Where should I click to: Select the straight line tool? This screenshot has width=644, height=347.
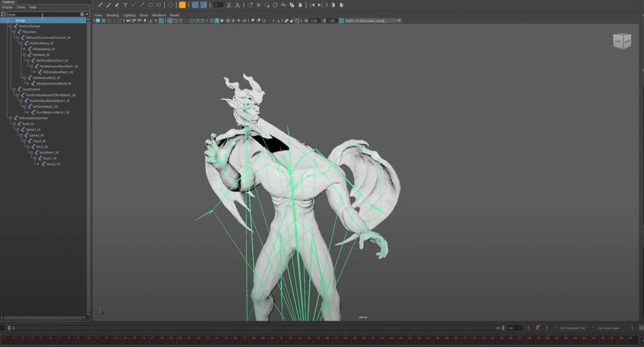tap(133, 5)
